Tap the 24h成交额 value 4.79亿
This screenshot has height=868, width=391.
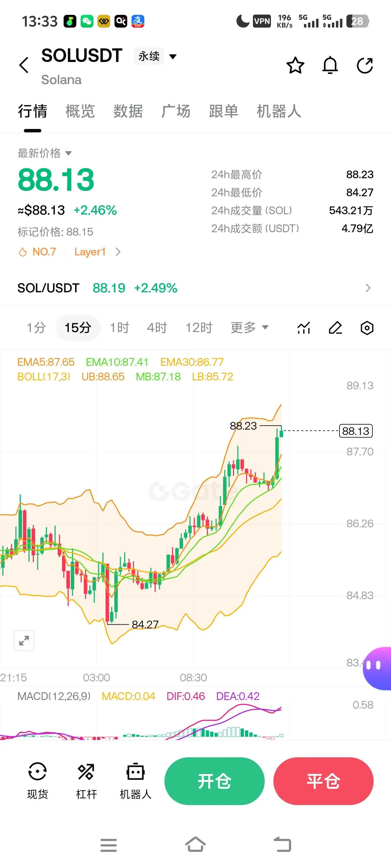[357, 228]
